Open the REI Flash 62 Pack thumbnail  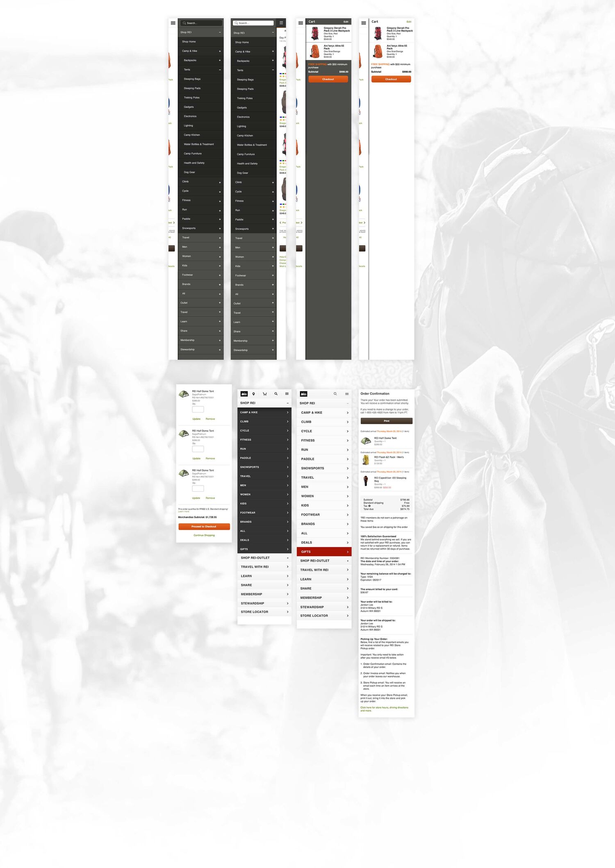click(x=365, y=460)
